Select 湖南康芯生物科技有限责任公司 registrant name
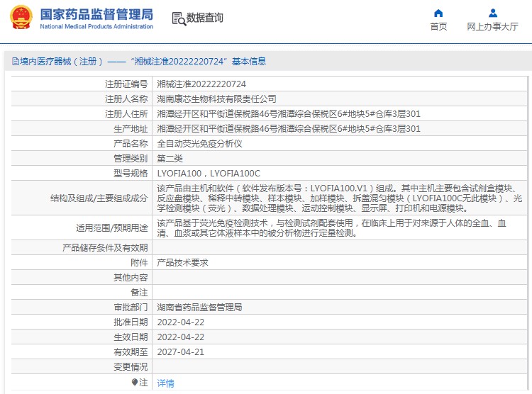Screen dimensions: 532x394 [x=216, y=99]
